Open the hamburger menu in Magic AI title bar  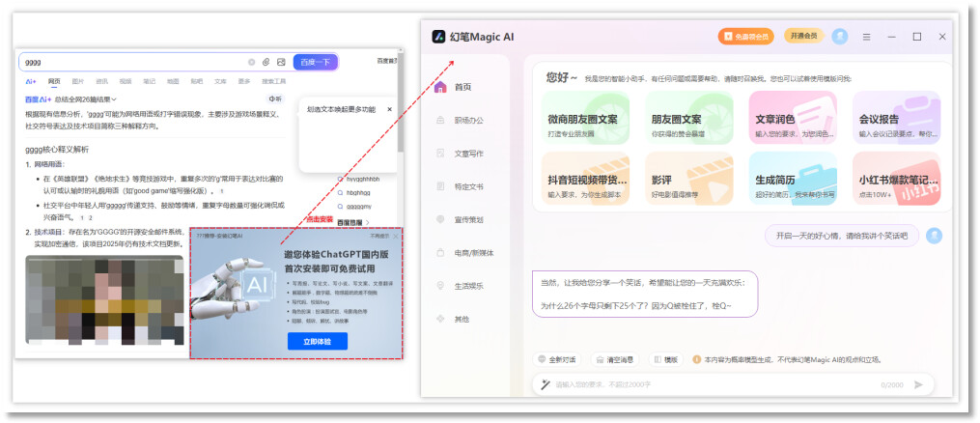[x=866, y=37]
